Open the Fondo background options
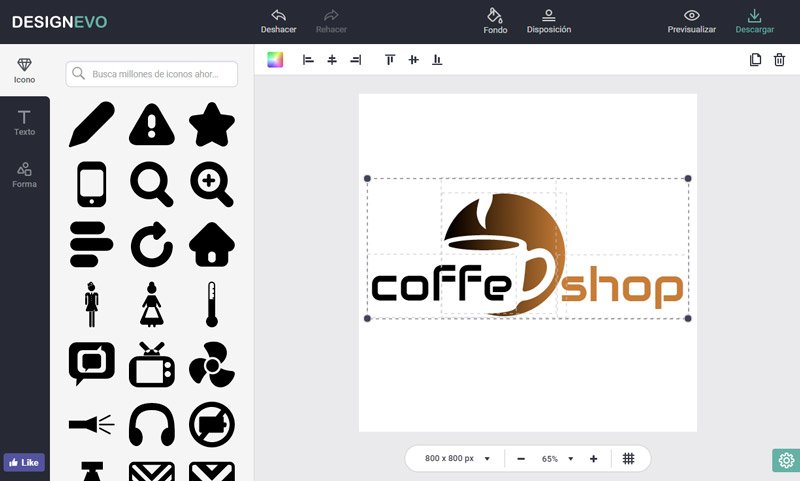This screenshot has width=800, height=481. pos(495,21)
